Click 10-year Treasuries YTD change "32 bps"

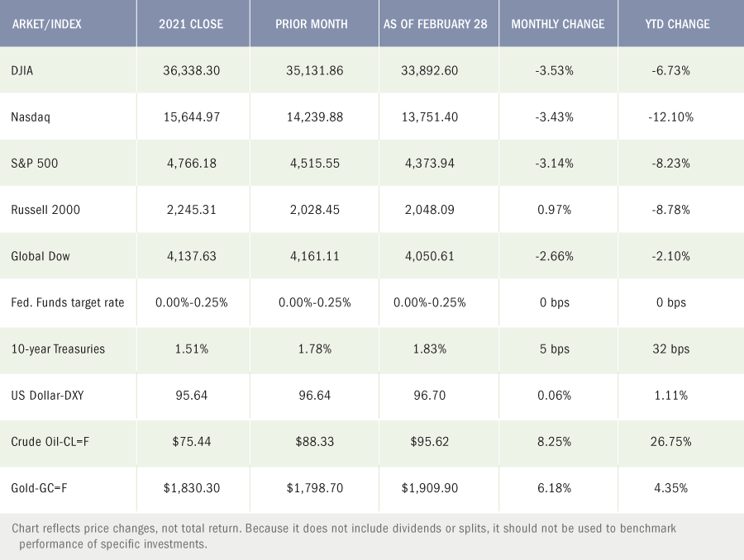click(671, 349)
